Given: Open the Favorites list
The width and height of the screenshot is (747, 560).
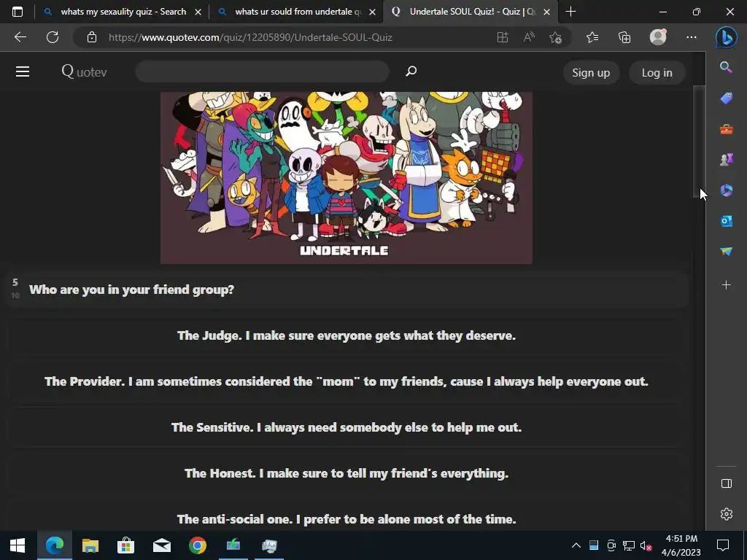Looking at the screenshot, I should point(592,37).
